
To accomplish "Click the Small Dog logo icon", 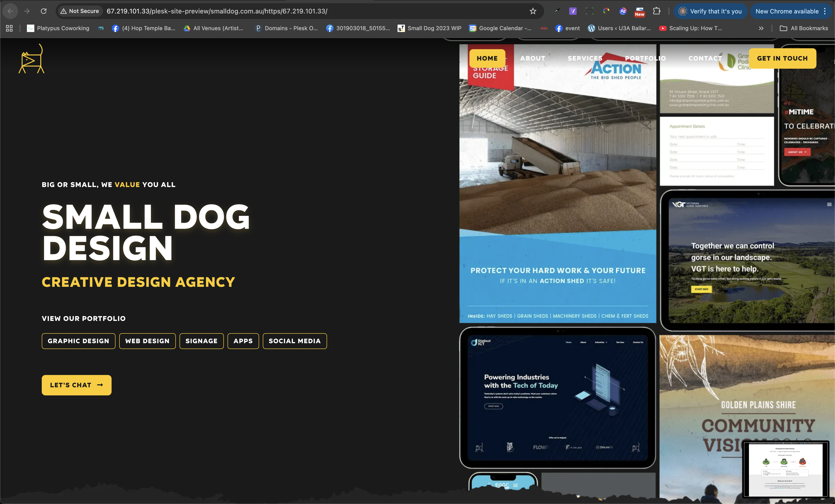I will click(x=32, y=59).
